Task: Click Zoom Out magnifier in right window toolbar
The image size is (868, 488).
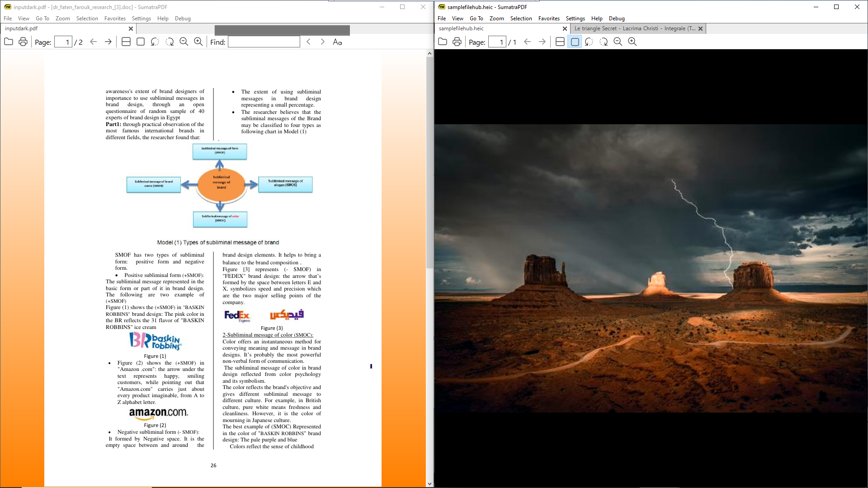Action: click(618, 42)
